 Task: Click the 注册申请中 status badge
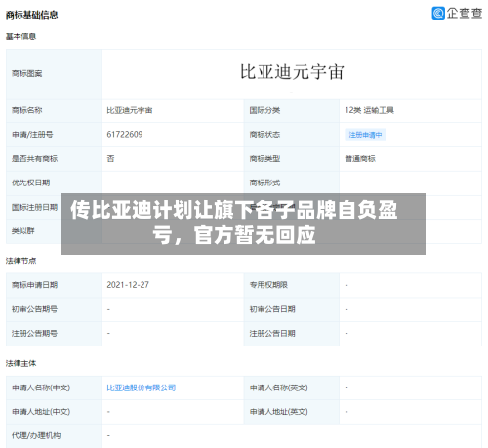[x=365, y=135]
